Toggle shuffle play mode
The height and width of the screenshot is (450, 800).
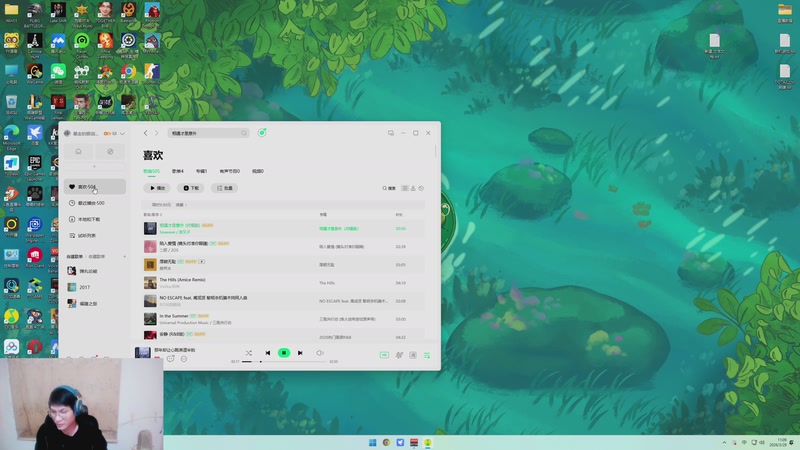(248, 353)
